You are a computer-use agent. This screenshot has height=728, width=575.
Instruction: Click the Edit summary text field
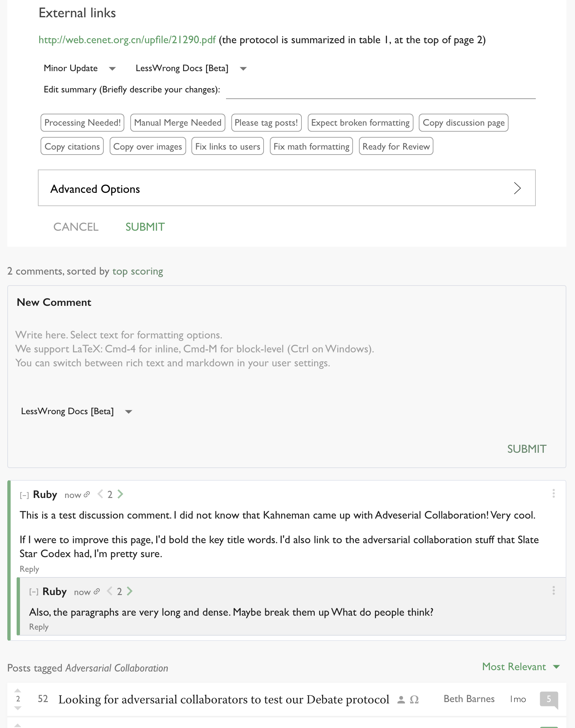(x=381, y=91)
